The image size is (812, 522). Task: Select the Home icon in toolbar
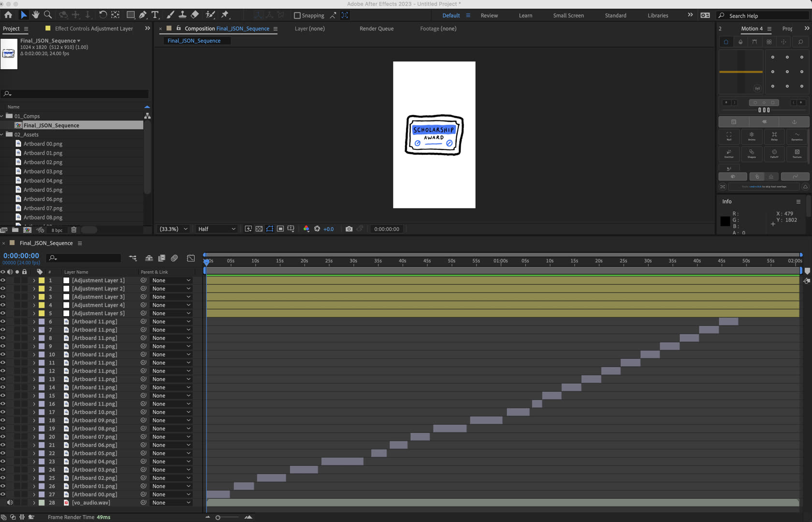click(8, 15)
